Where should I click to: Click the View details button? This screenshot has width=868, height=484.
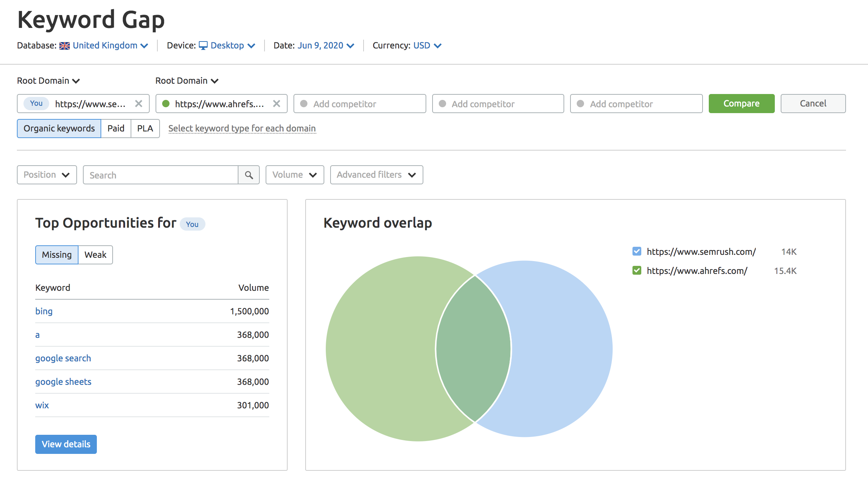[x=66, y=444]
